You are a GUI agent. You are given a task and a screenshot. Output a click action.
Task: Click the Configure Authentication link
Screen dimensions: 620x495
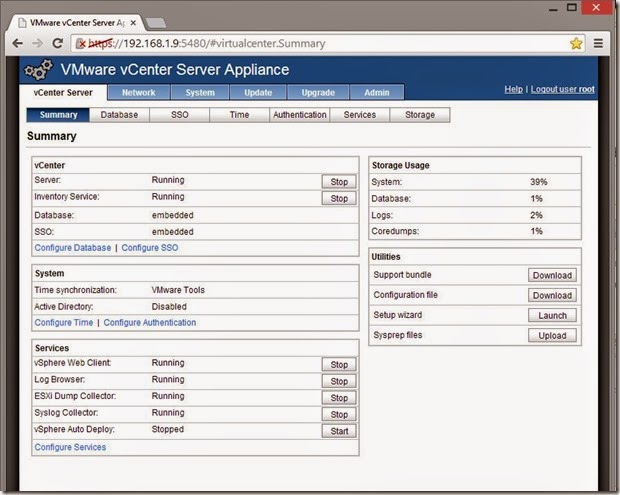tap(150, 323)
